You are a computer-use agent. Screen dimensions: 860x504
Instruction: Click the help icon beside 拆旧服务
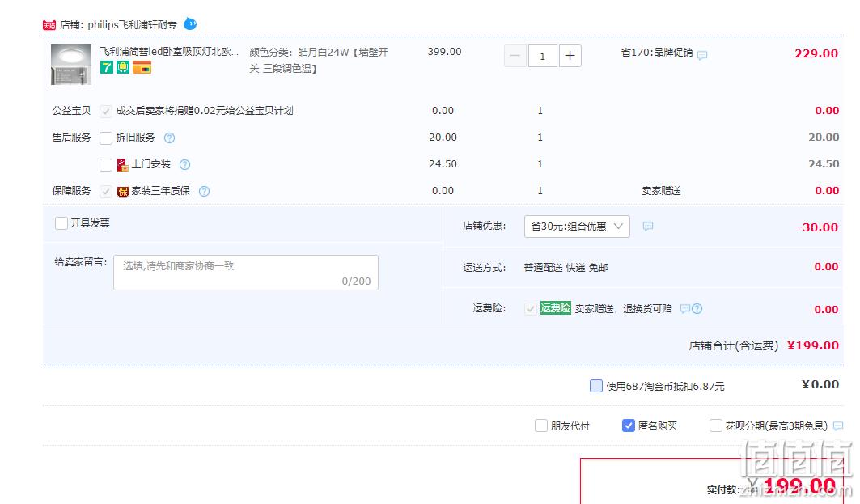coord(169,138)
